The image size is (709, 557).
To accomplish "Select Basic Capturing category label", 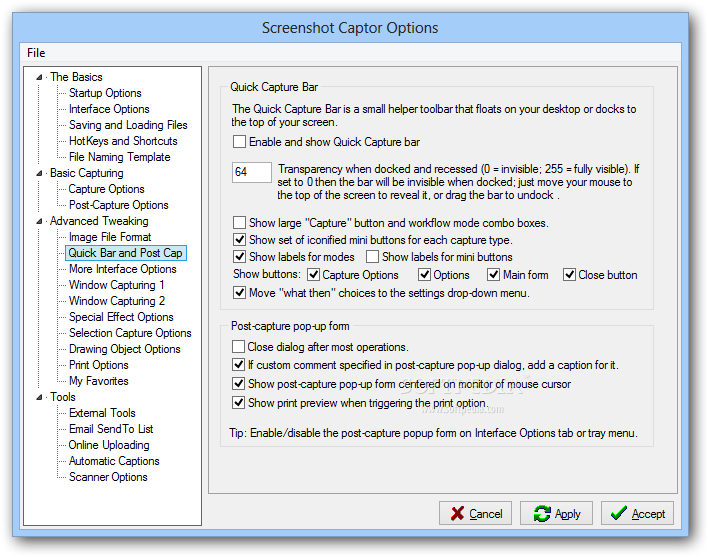I will [x=86, y=173].
